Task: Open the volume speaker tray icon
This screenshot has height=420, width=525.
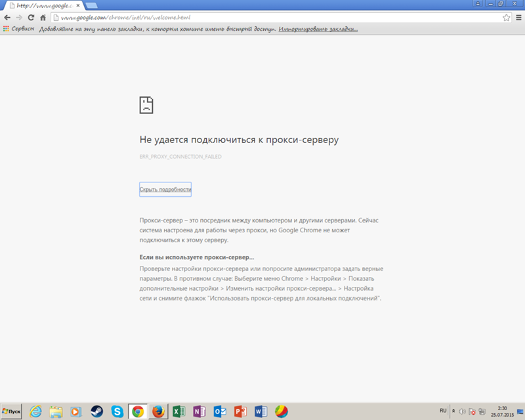Action: pyautogui.click(x=462, y=411)
